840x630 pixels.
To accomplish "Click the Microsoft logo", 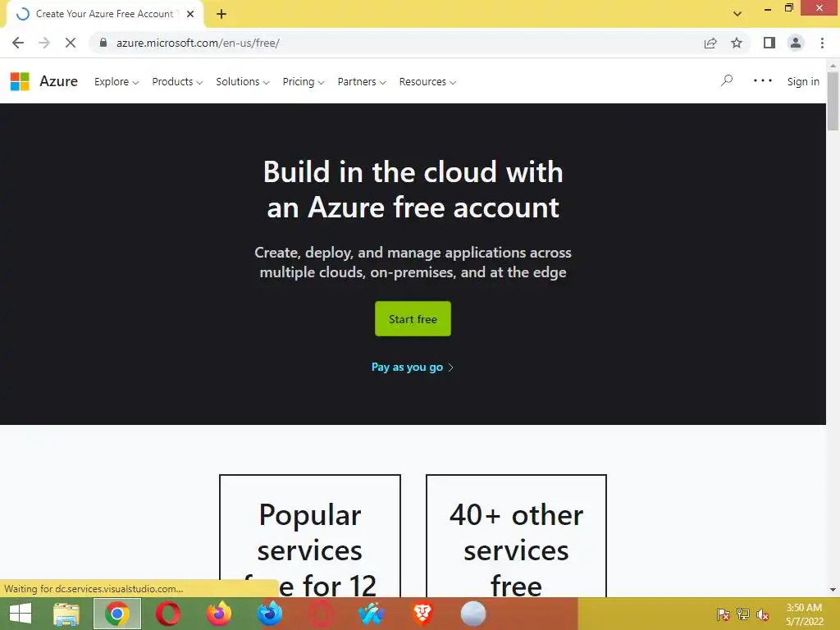I will [20, 81].
